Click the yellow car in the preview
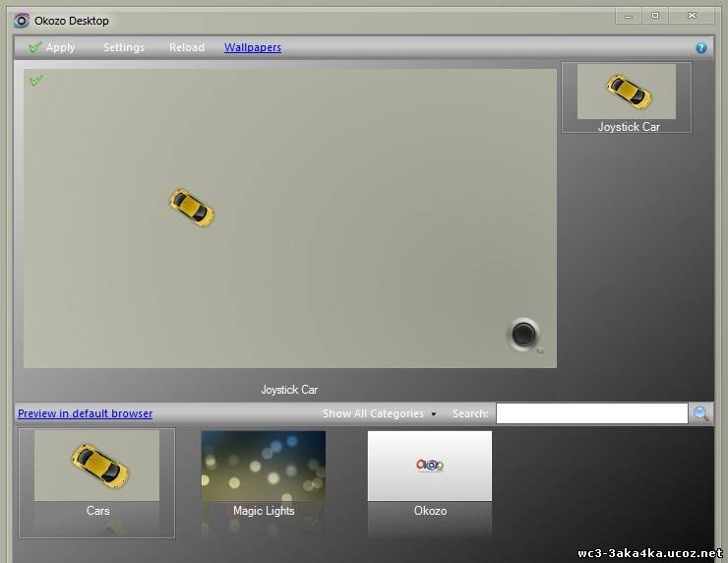This screenshot has width=728, height=563. pos(191,208)
